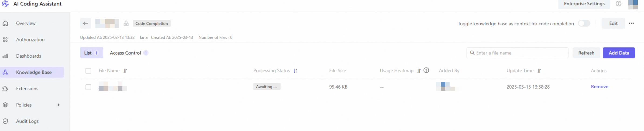Open Enterprise Settings

click(584, 4)
